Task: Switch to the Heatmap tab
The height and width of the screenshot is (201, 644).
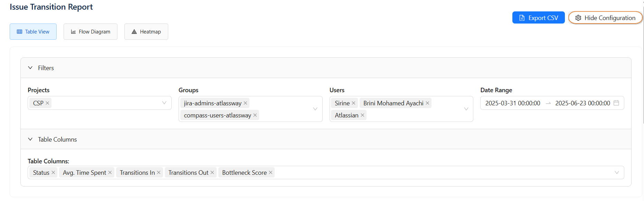Action: pyautogui.click(x=146, y=32)
